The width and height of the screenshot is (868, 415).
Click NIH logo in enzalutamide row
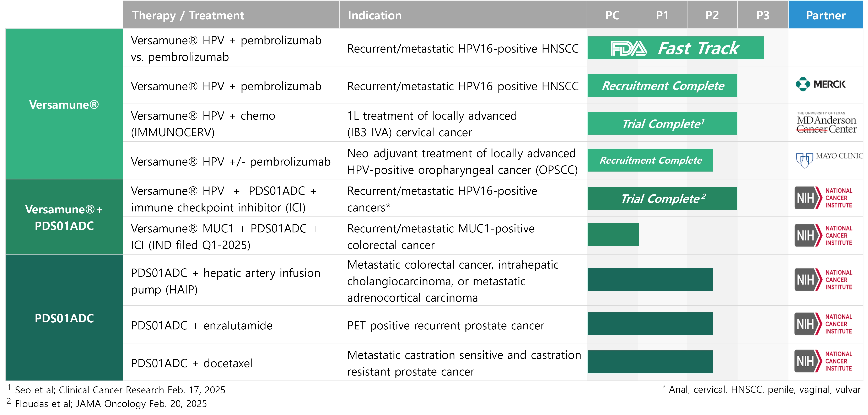pos(823,324)
